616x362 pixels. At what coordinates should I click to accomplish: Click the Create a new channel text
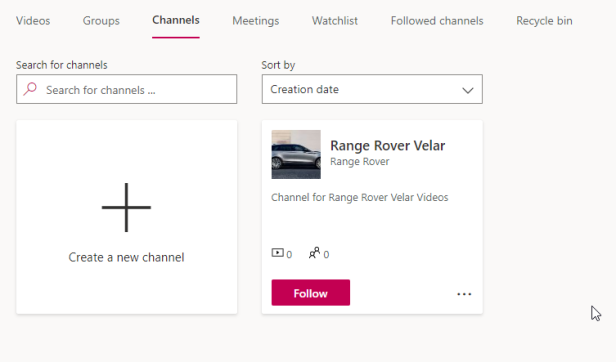126,257
